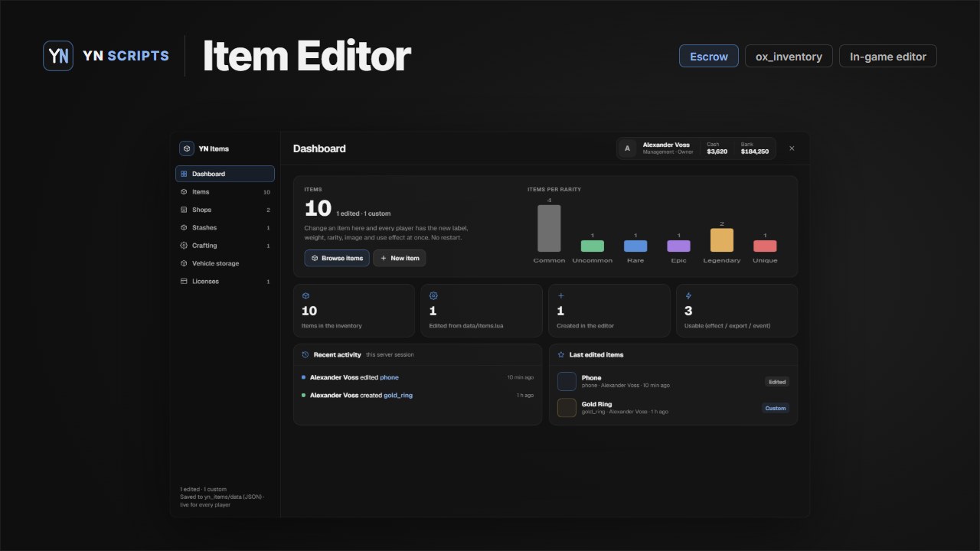
Task: Click the Gold Ring item thumbnail
Action: 567,408
